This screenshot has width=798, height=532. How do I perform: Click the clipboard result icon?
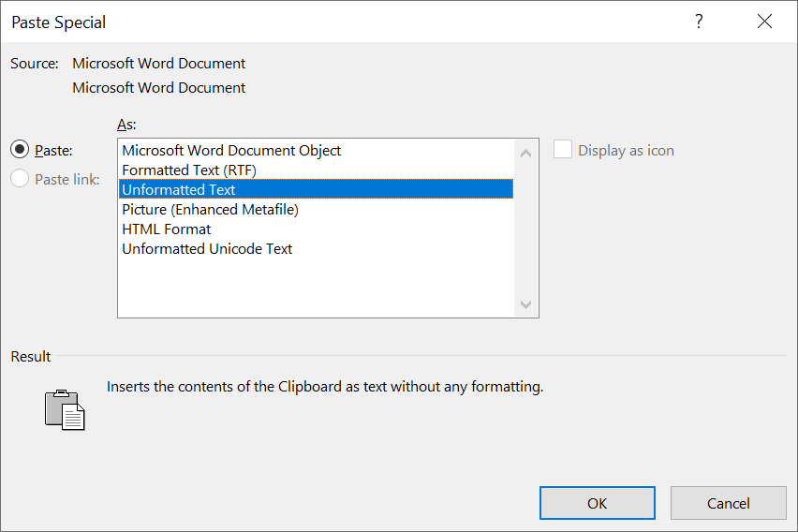pos(65,410)
